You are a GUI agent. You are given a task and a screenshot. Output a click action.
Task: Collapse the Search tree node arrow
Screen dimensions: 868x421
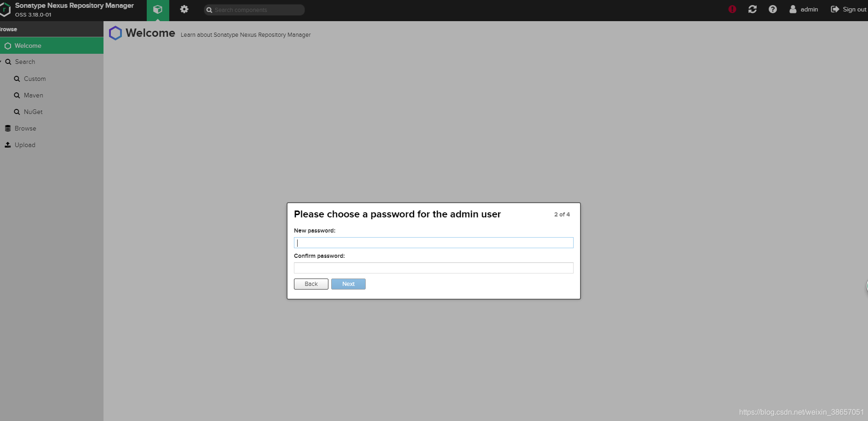click(1, 62)
